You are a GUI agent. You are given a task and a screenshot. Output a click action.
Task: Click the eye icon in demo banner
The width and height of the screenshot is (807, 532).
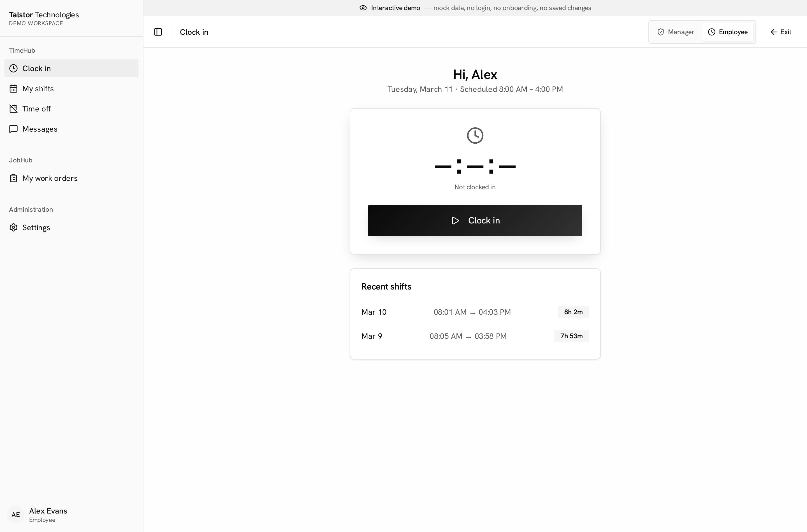[363, 8]
